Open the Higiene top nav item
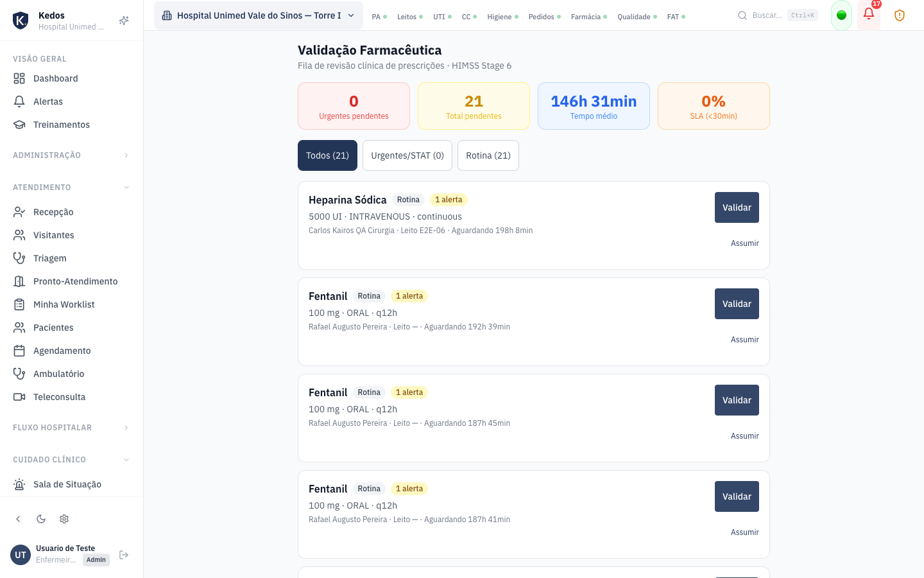 [x=502, y=17]
